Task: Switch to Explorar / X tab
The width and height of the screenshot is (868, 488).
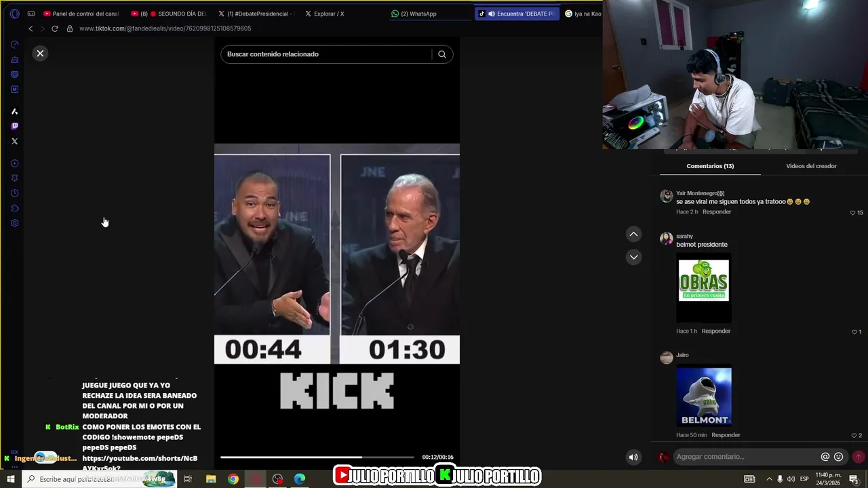Action: click(x=343, y=14)
